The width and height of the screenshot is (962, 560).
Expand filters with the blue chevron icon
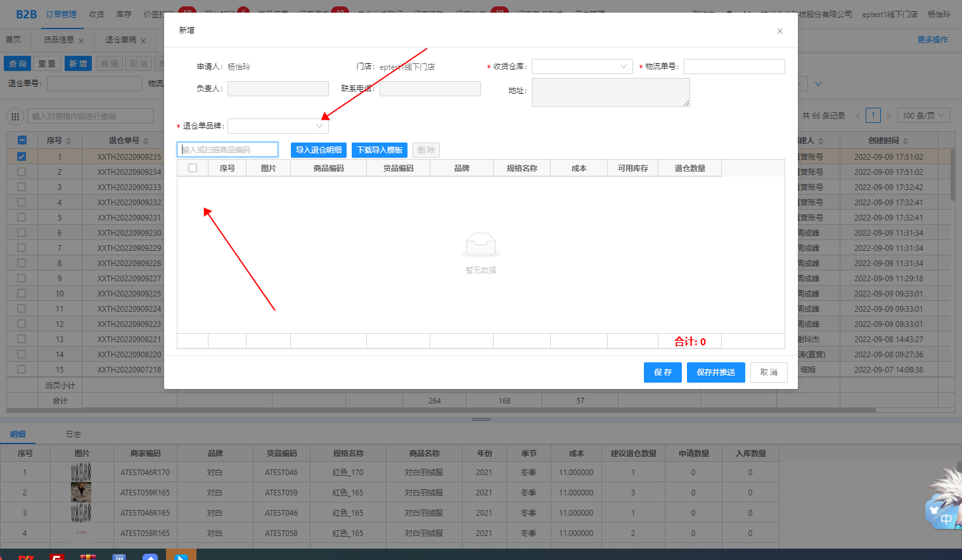(x=818, y=84)
